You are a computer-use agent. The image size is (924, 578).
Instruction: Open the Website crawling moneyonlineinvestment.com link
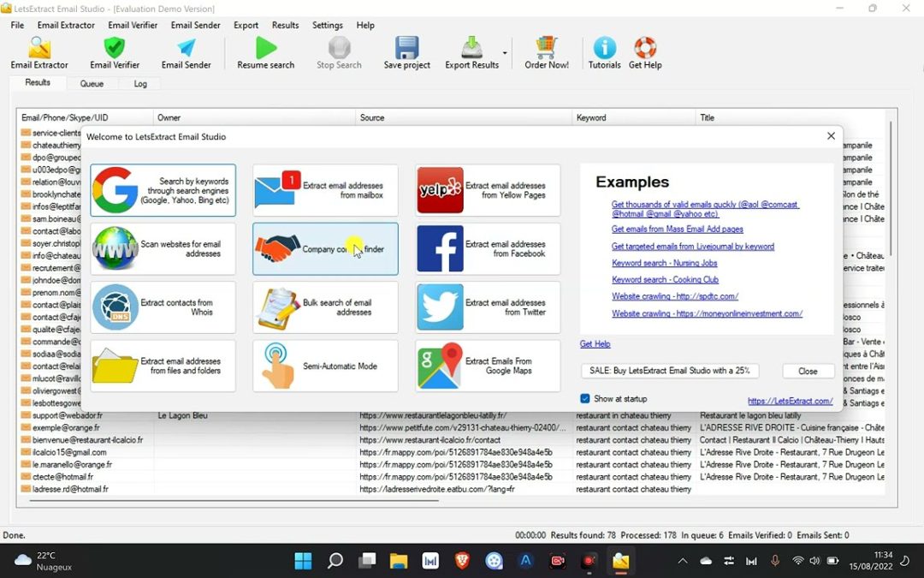pyautogui.click(x=708, y=313)
